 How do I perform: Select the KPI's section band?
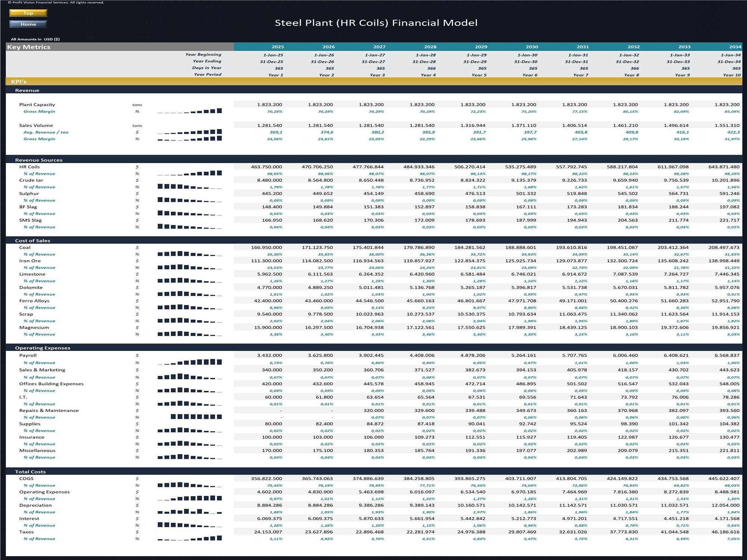[374, 81]
